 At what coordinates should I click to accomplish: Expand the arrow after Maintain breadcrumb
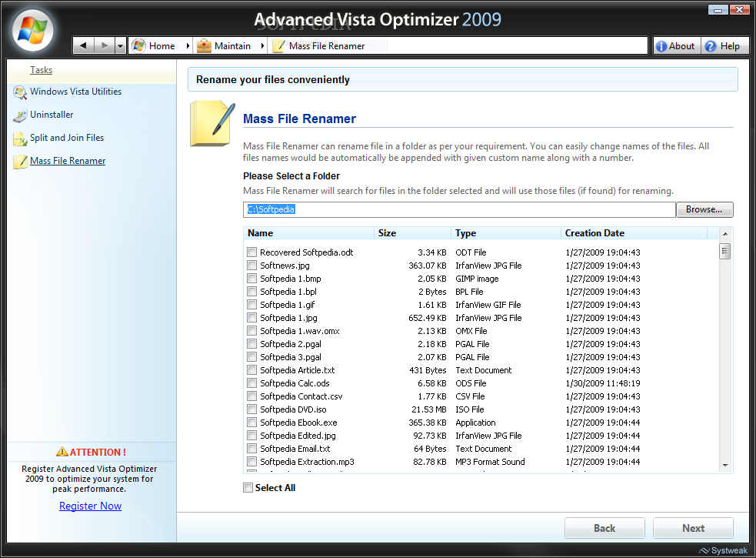[x=262, y=46]
